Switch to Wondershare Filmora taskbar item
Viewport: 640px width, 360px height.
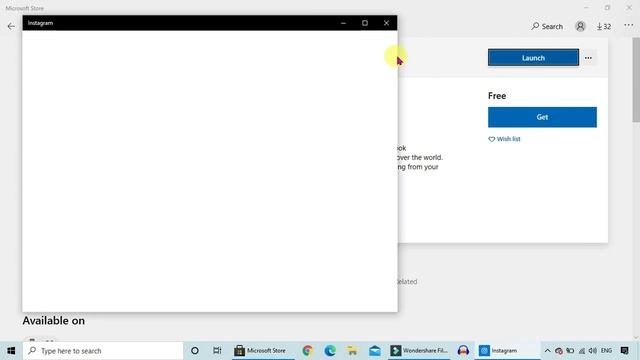[419, 351]
